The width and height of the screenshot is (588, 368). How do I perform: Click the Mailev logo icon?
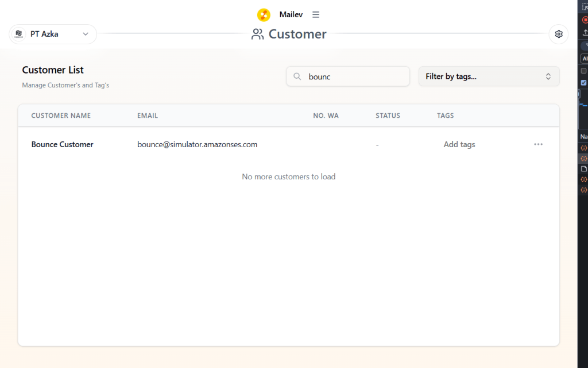(264, 15)
